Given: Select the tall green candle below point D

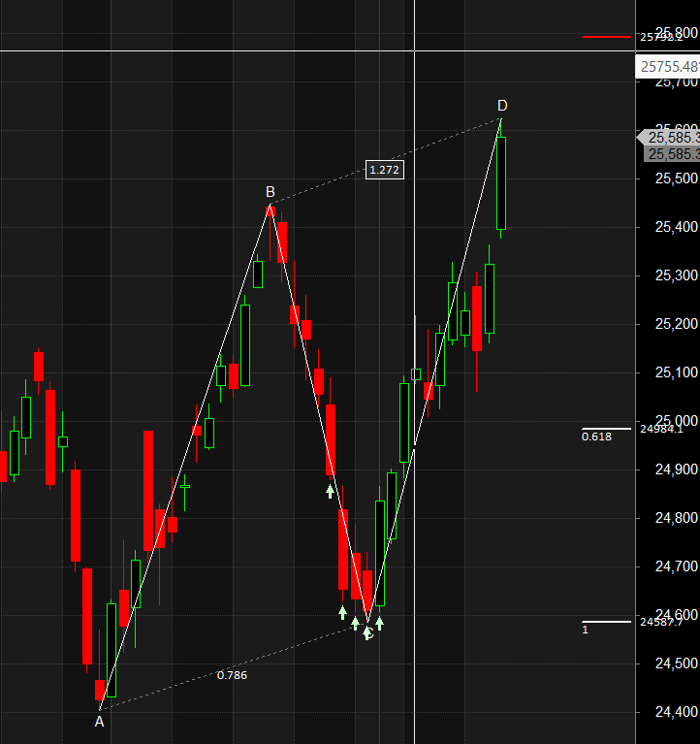Looking at the screenshot, I should (501, 183).
